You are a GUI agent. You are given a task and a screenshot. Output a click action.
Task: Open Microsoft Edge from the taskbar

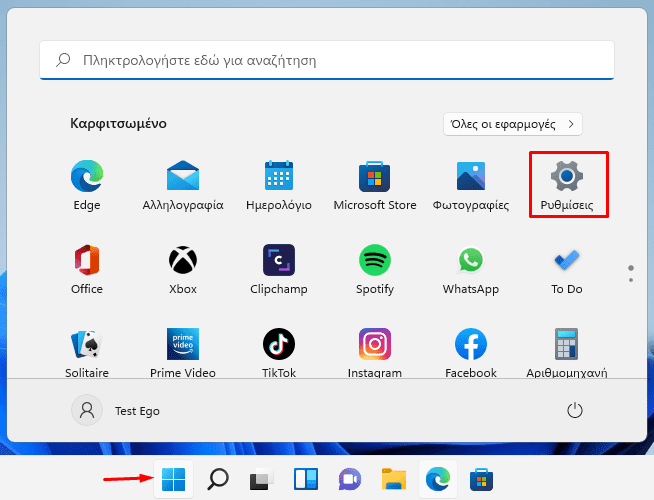(x=438, y=479)
